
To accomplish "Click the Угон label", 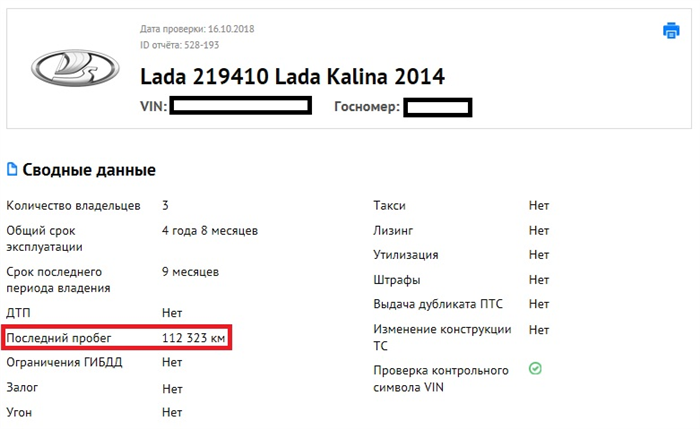I will tap(19, 412).
